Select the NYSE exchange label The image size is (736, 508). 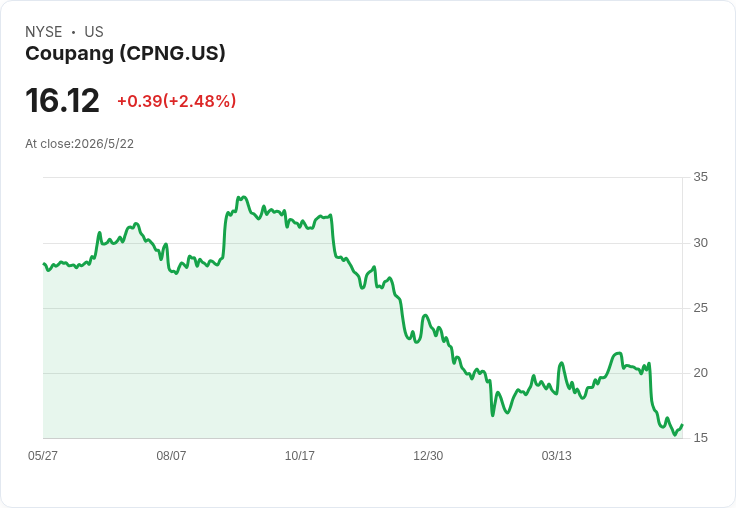click(x=44, y=32)
